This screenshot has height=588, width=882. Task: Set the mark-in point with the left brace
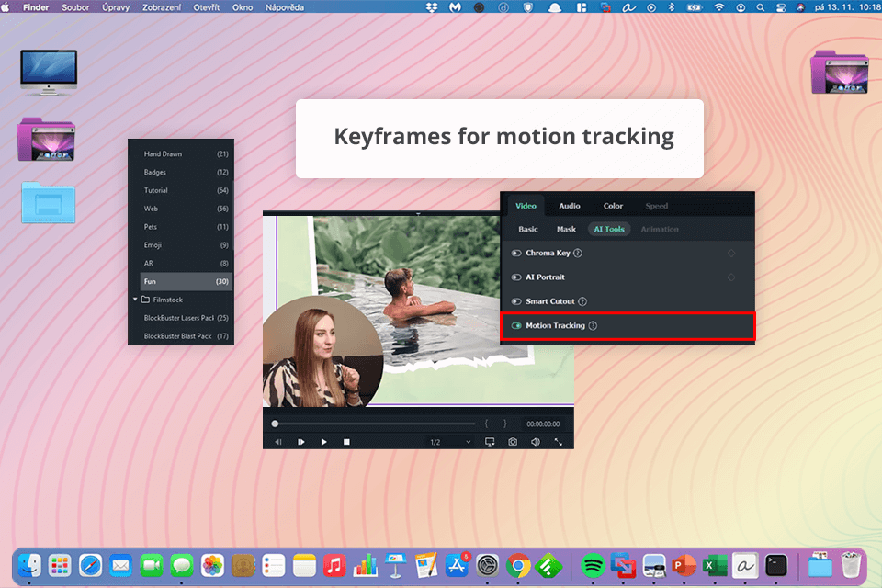[x=486, y=424]
